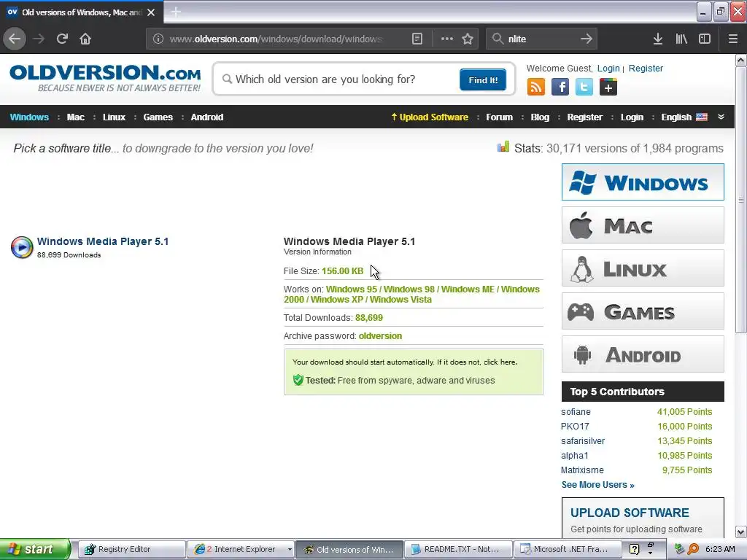Viewport: 747px width, 560px height.
Task: Select the English language option
Action: 684,117
